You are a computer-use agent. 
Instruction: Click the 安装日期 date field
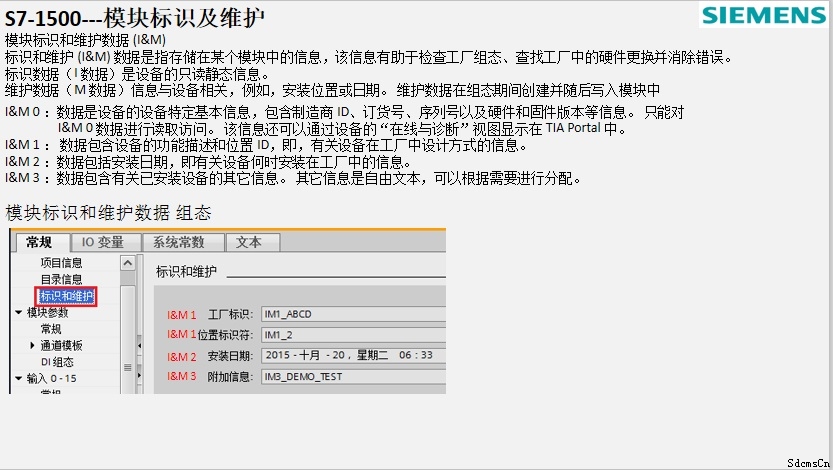coord(353,355)
